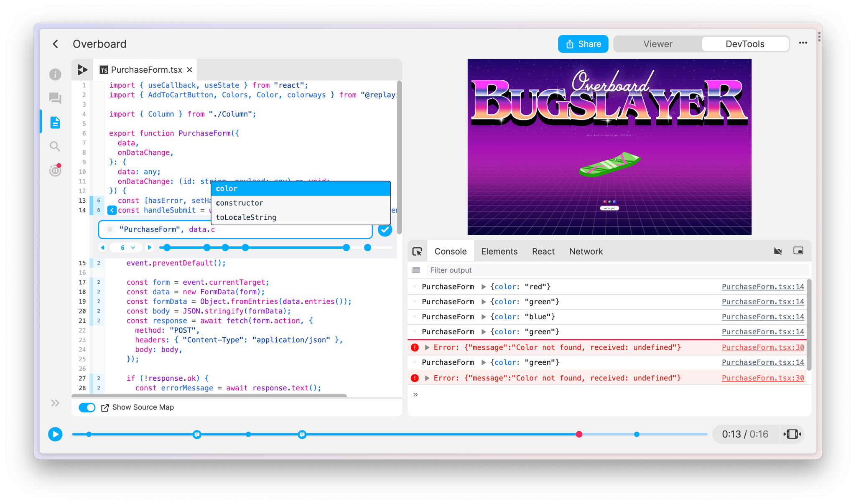Toggle print statement condition circle

pyautogui.click(x=110, y=229)
